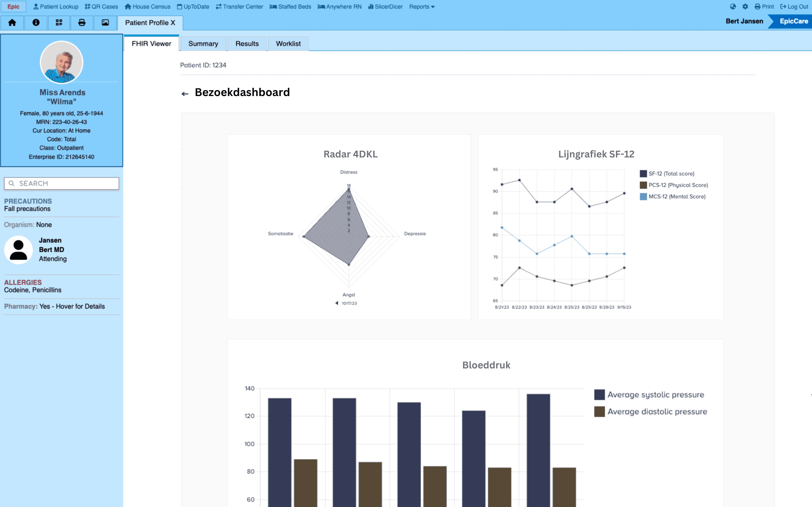This screenshot has height=507, width=812.
Task: Click the Log Out link
Action: point(794,6)
